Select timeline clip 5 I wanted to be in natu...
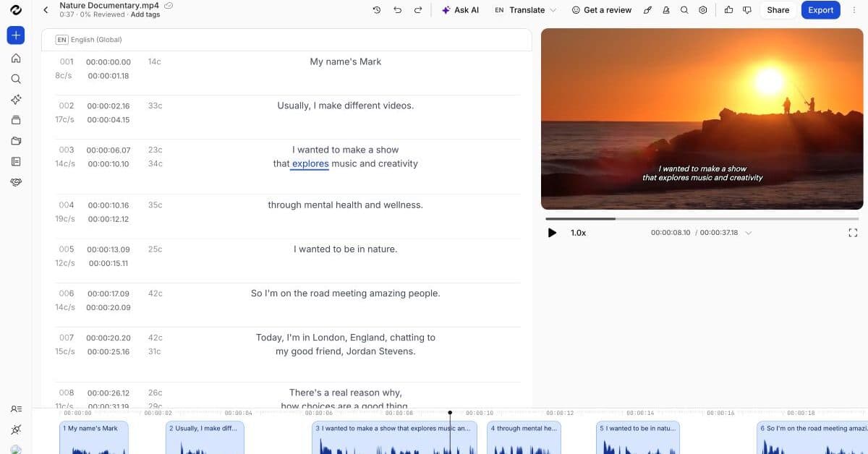The height and width of the screenshot is (454, 868). [638, 437]
